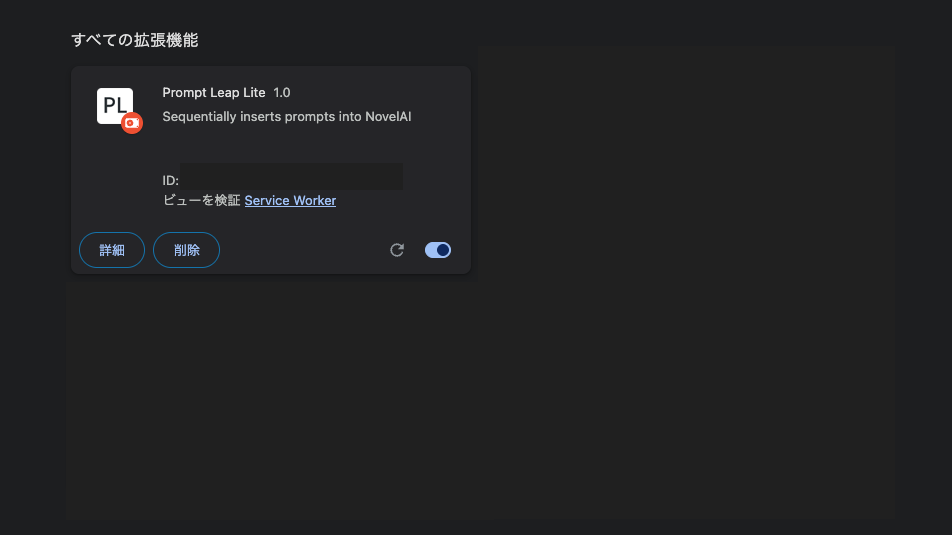
Task: Click the ビューを検証 label
Action: pyautogui.click(x=202, y=200)
